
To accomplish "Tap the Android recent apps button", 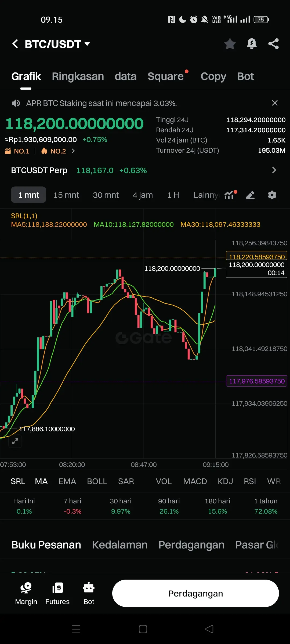I will (x=76, y=629).
